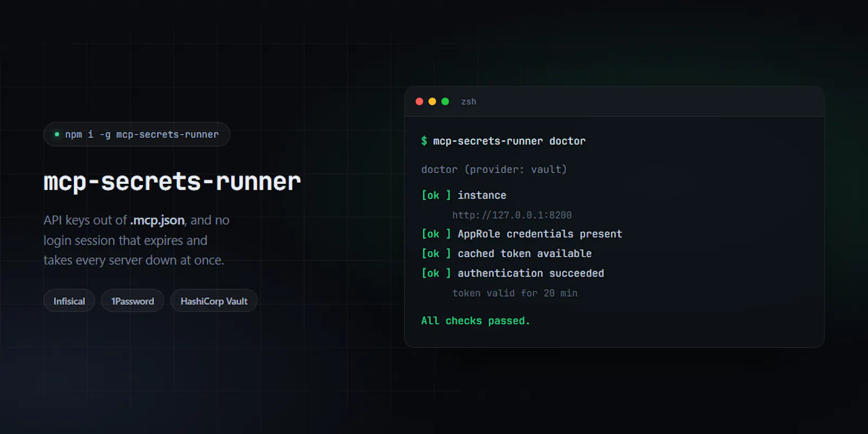868x434 pixels.
Task: Select the 1Password provider chip
Action: click(132, 301)
